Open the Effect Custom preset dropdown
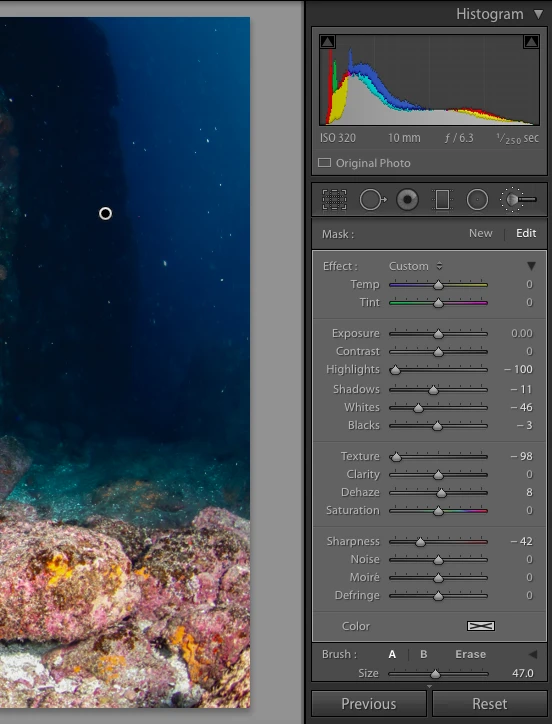Image resolution: width=552 pixels, height=724 pixels. (x=415, y=266)
